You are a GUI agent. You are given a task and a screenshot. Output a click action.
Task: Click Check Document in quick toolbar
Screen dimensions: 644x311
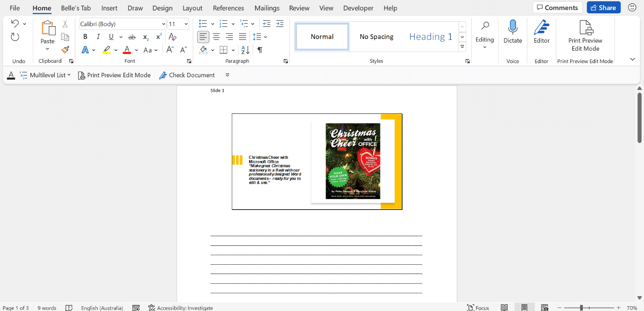187,75
